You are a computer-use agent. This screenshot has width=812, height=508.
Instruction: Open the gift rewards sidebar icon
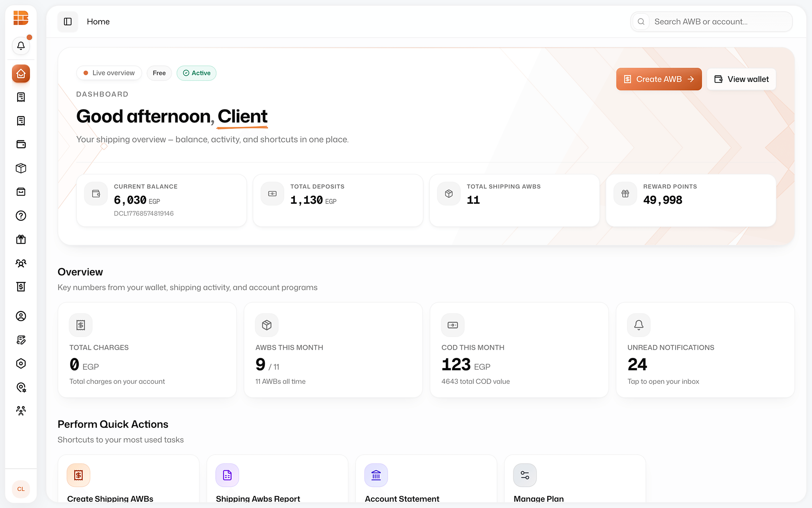21,239
